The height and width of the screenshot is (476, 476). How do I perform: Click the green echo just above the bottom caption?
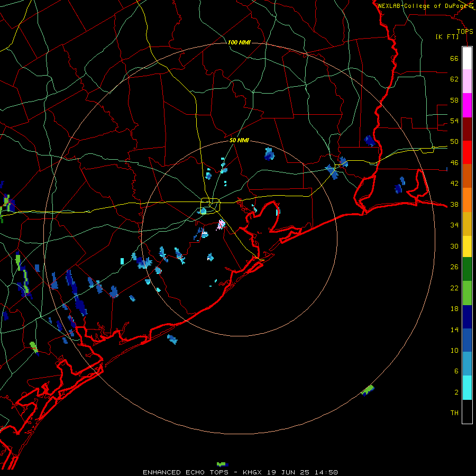coord(223,464)
